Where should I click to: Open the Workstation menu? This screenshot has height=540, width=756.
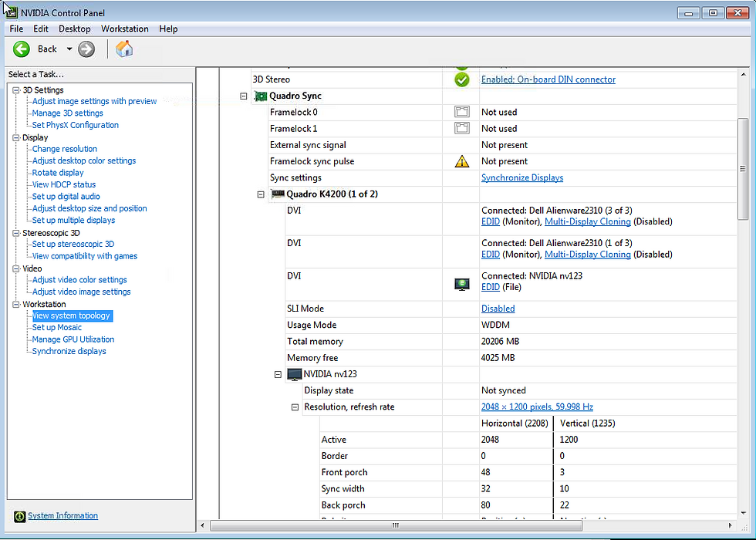click(125, 29)
